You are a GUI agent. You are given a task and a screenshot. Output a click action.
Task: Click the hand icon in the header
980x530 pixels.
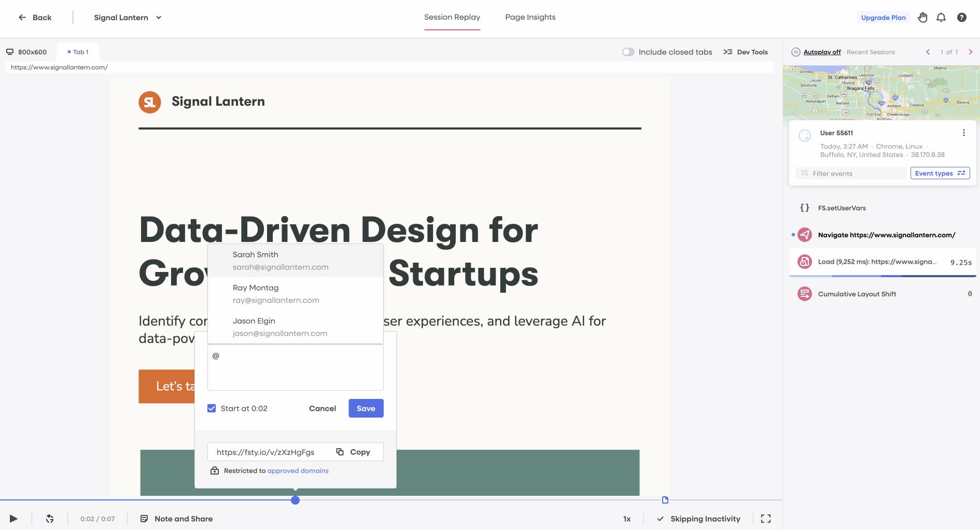coord(922,17)
